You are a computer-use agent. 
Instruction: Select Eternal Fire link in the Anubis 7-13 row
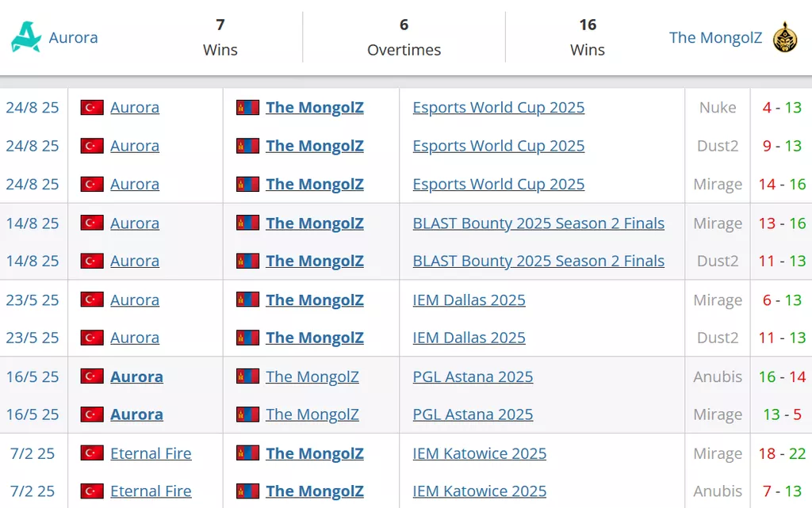point(151,491)
